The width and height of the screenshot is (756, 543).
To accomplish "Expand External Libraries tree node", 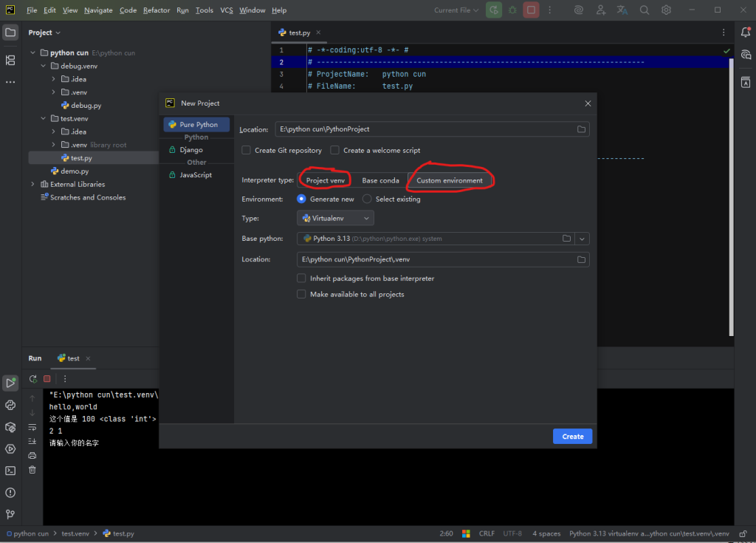I will click(32, 184).
